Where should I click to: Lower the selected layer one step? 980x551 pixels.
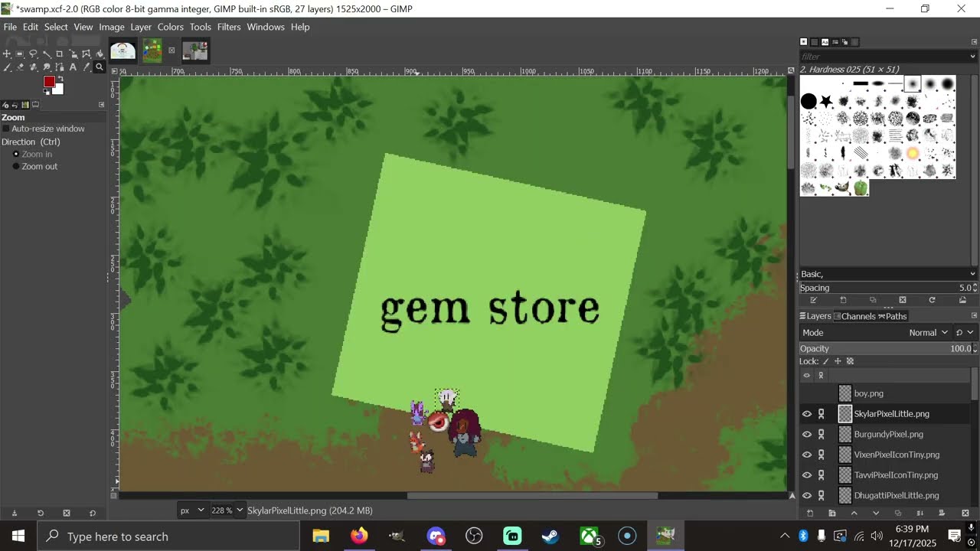point(876,513)
